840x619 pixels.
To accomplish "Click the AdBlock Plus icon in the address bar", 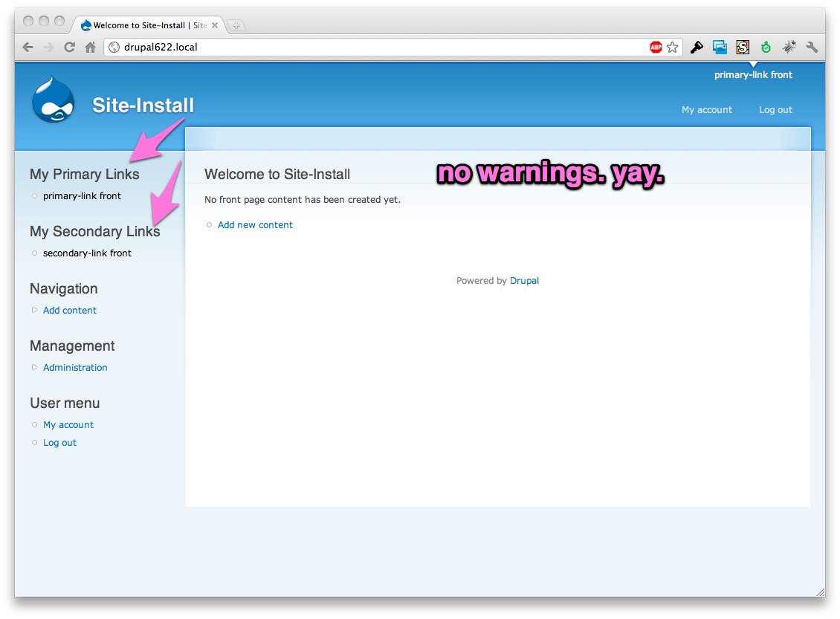I will (x=656, y=47).
